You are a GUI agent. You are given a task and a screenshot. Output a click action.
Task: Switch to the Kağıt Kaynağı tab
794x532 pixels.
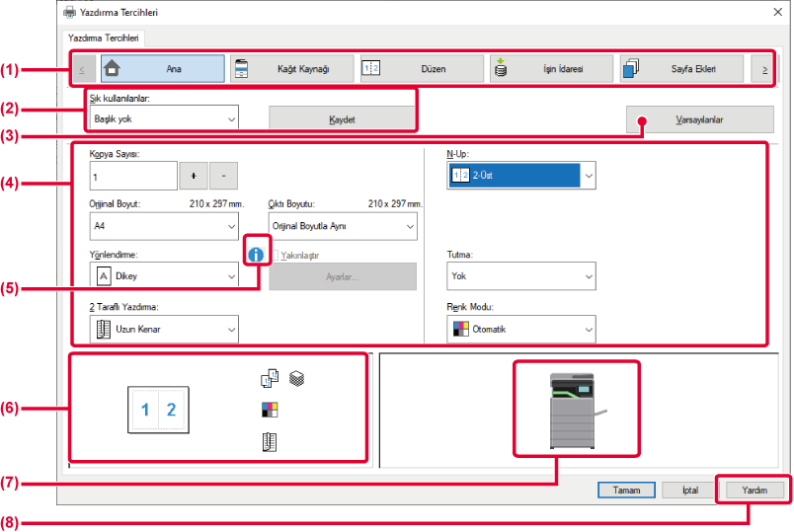(x=291, y=69)
